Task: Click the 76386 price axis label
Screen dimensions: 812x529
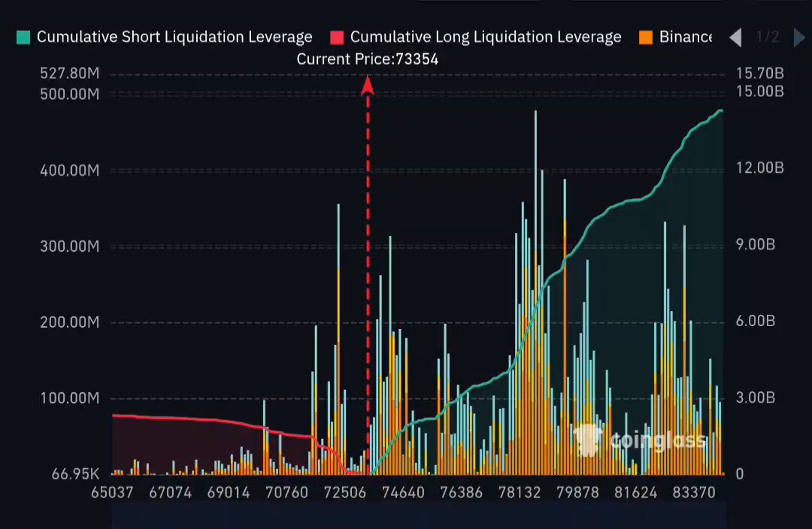Action: point(461,492)
